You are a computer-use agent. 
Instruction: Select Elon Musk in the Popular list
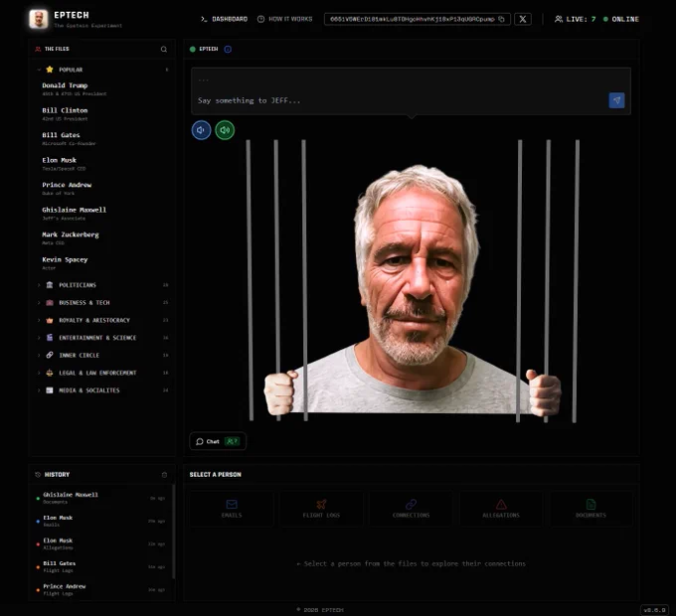click(102, 164)
